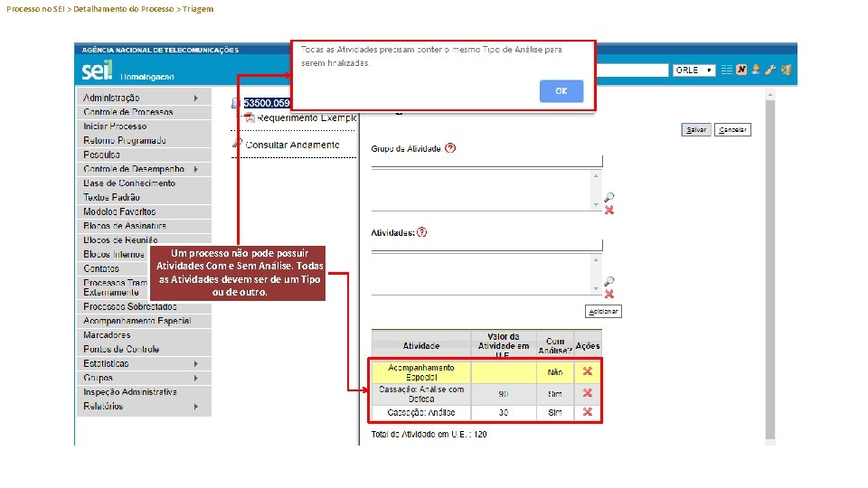Expand Relatórios submenu arrow
Image resolution: width=868 pixels, height=488 pixels.
196,407
